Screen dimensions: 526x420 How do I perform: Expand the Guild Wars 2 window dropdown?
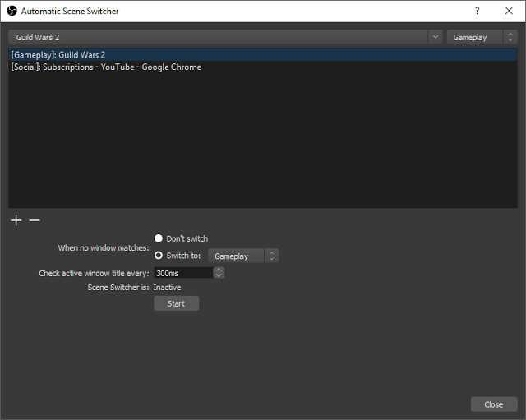[x=436, y=37]
